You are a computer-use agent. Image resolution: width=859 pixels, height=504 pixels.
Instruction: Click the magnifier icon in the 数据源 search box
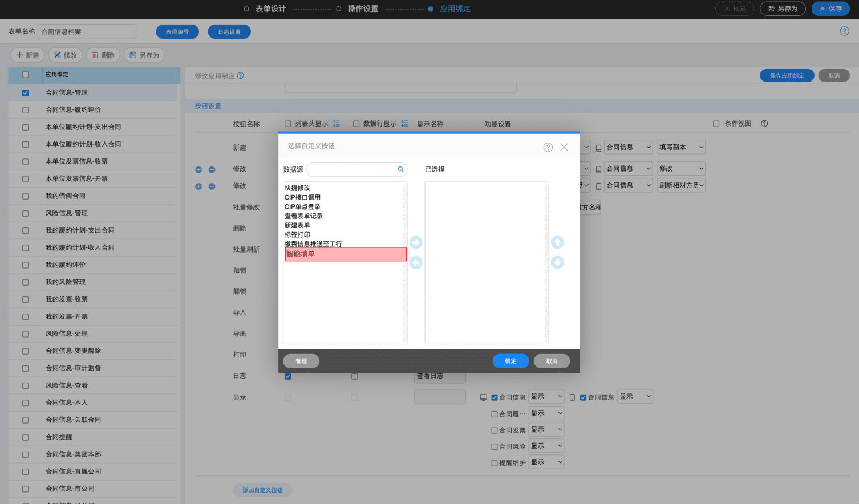pos(401,169)
